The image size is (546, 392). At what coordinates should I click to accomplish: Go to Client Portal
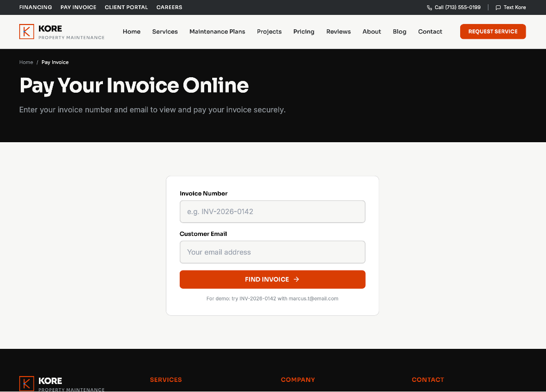point(126,7)
